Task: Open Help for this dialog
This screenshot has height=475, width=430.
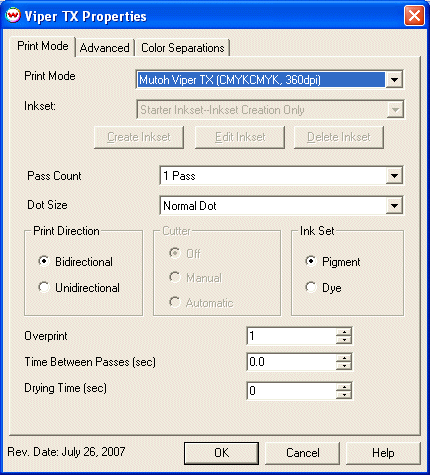Action: pos(383,453)
